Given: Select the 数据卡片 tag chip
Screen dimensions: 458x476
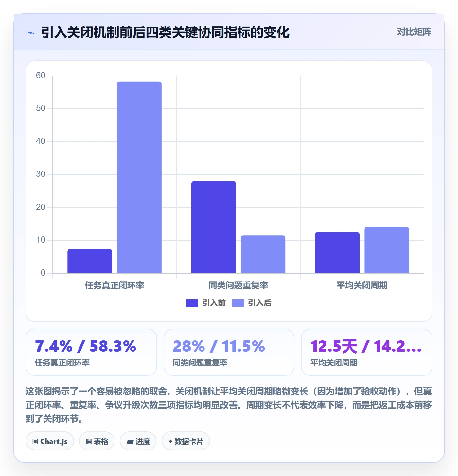Looking at the screenshot, I should 186,441.
